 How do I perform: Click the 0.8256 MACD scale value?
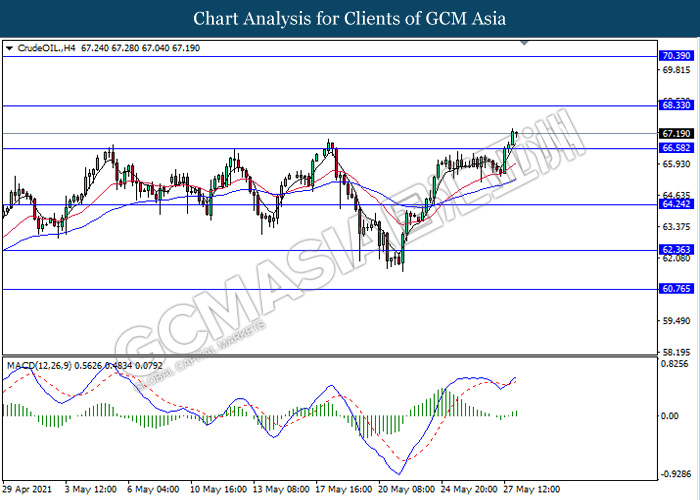[675, 364]
